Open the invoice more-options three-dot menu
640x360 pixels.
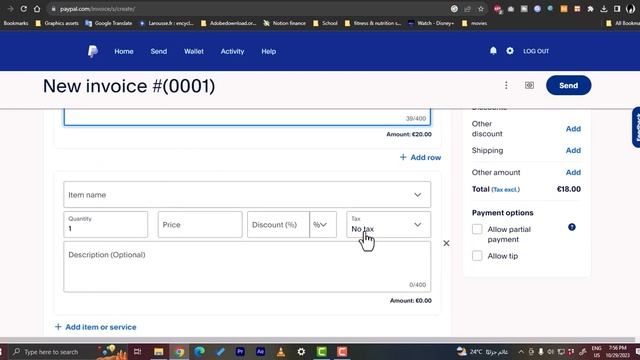506,85
